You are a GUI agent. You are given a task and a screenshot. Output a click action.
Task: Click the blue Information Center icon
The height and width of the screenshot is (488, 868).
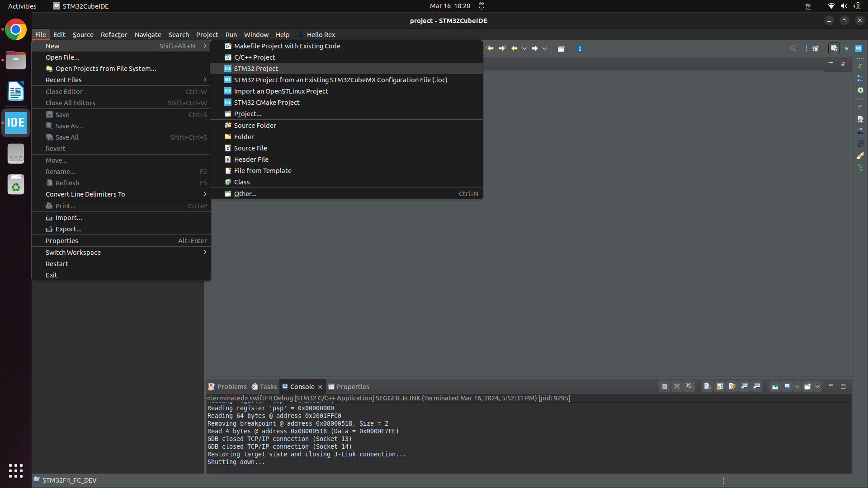click(580, 48)
